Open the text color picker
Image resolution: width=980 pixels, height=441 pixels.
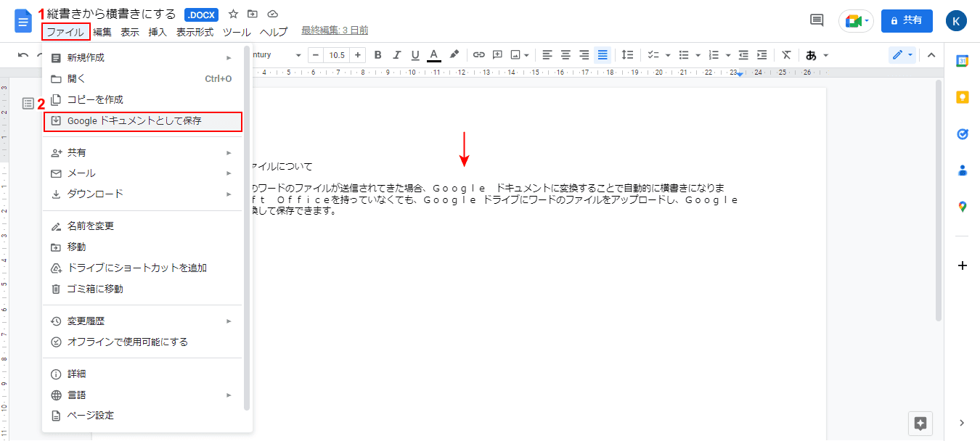[434, 55]
